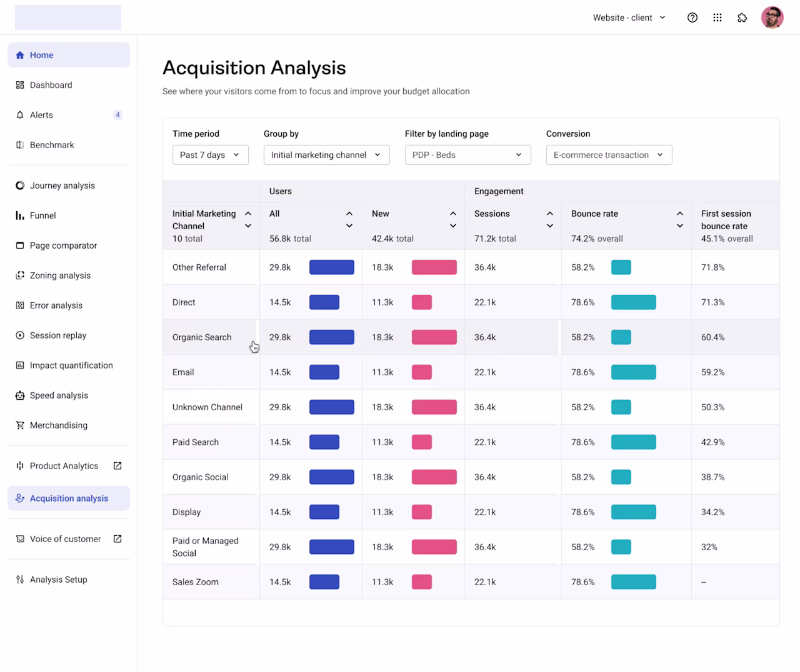The width and height of the screenshot is (800, 672).
Task: Open the help question mark icon
Action: click(692, 17)
